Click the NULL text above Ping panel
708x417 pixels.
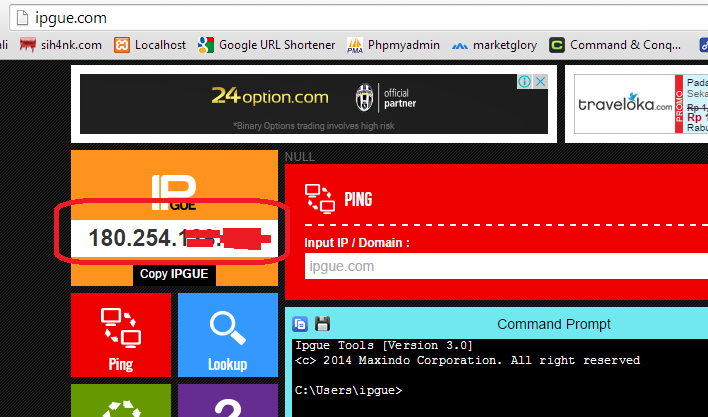(x=300, y=157)
